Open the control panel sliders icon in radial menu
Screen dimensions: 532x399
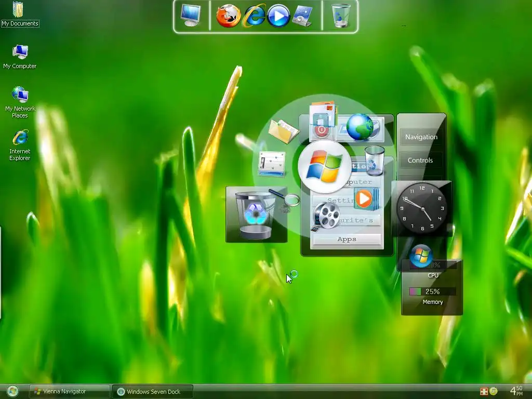coord(272,164)
